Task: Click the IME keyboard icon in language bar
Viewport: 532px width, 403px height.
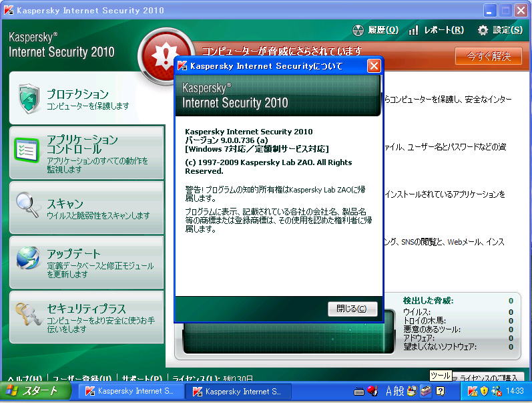Action: point(359,392)
